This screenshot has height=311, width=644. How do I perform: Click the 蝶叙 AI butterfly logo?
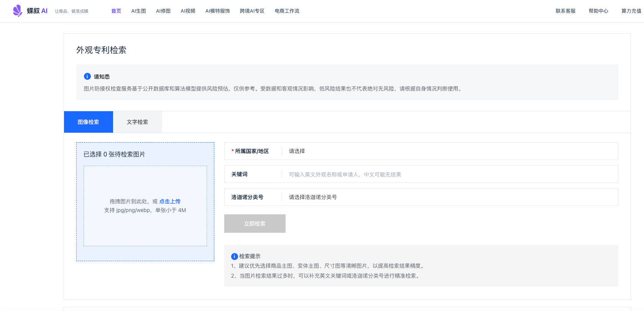pyautogui.click(x=18, y=11)
